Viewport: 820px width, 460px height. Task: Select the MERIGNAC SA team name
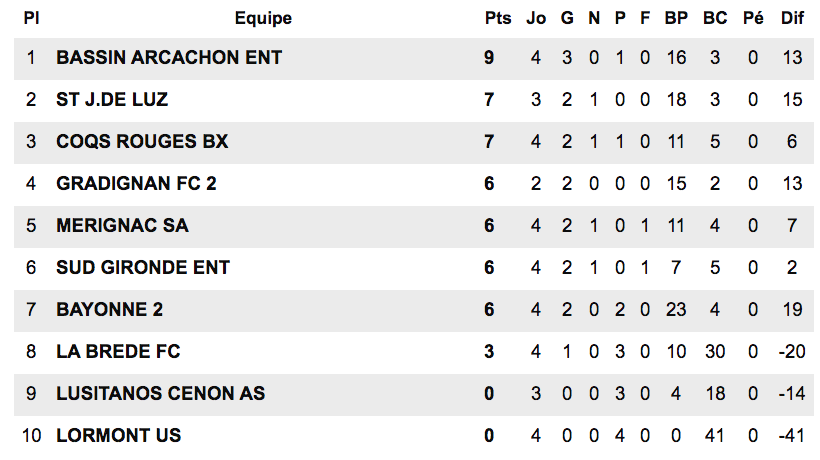[x=122, y=225]
